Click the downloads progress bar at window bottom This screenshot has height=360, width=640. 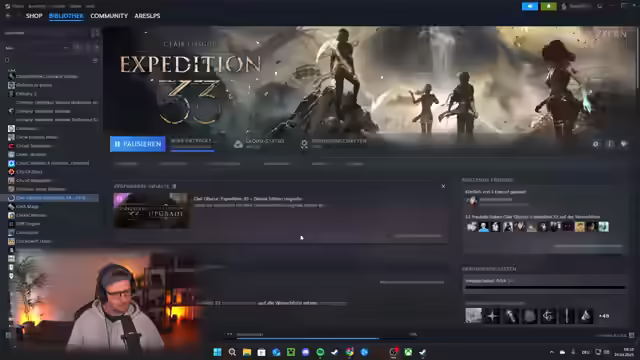click(x=327, y=338)
